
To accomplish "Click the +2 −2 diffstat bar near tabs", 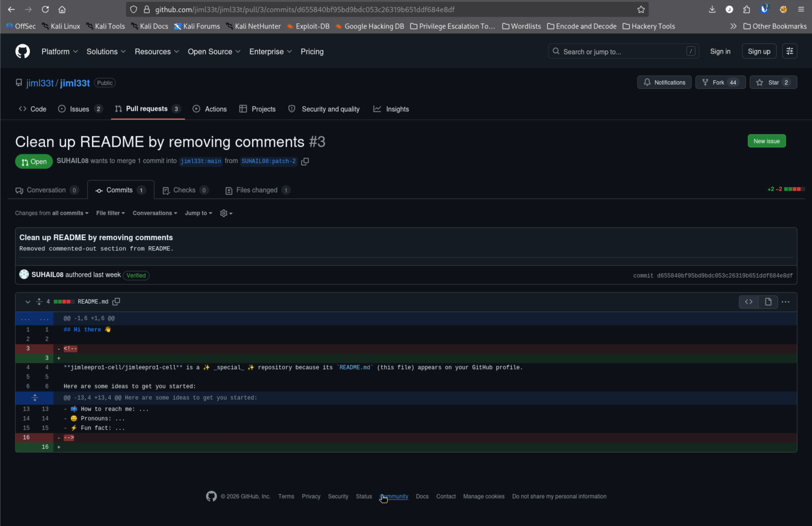I will 786,189.
